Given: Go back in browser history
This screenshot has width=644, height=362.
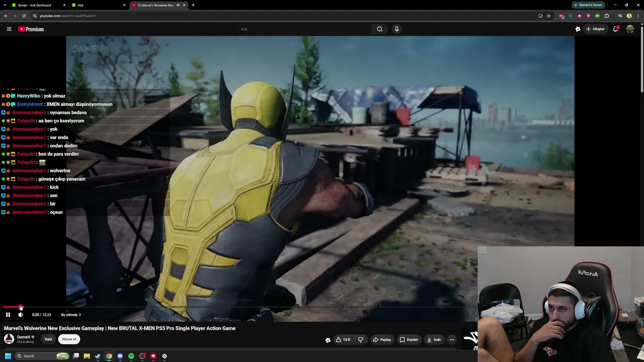Looking at the screenshot, I should pyautogui.click(x=6, y=16).
